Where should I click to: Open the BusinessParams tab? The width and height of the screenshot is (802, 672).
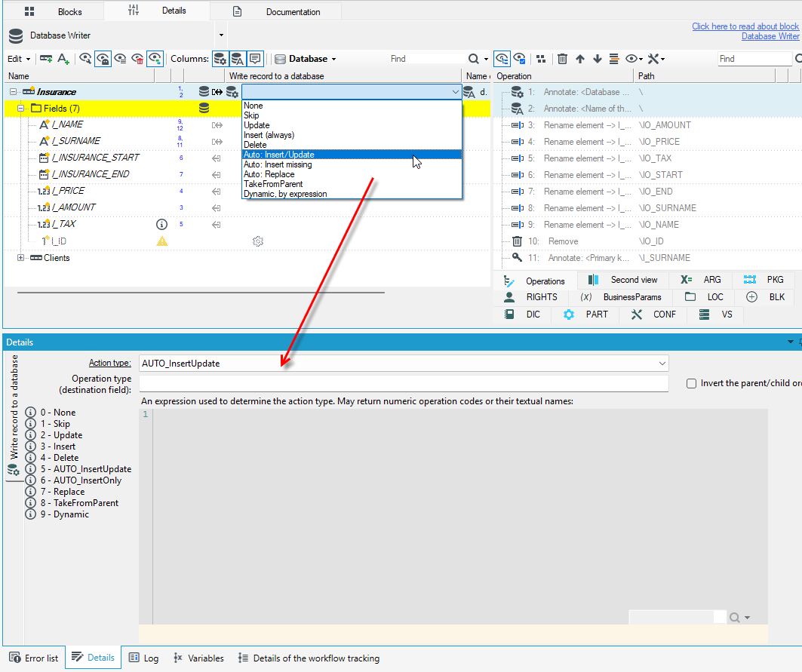point(622,297)
